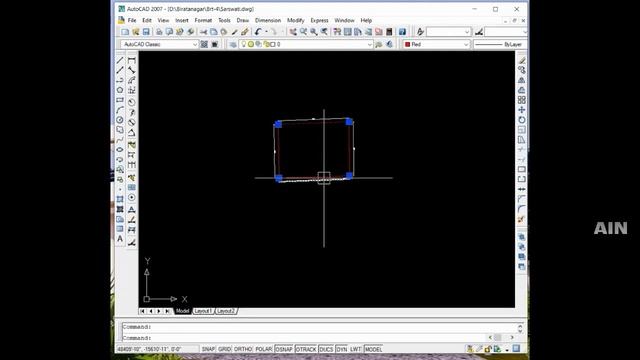Open the File menu

pos(132,20)
